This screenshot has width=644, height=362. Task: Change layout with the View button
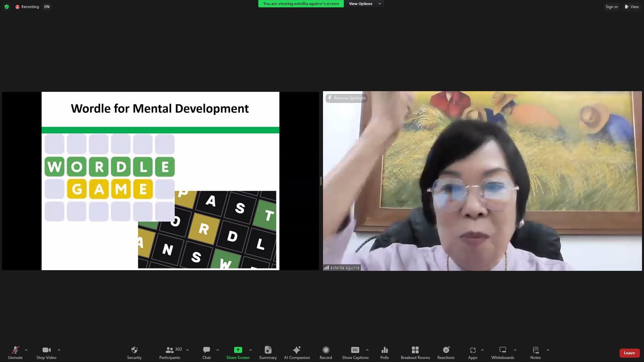coord(632,7)
